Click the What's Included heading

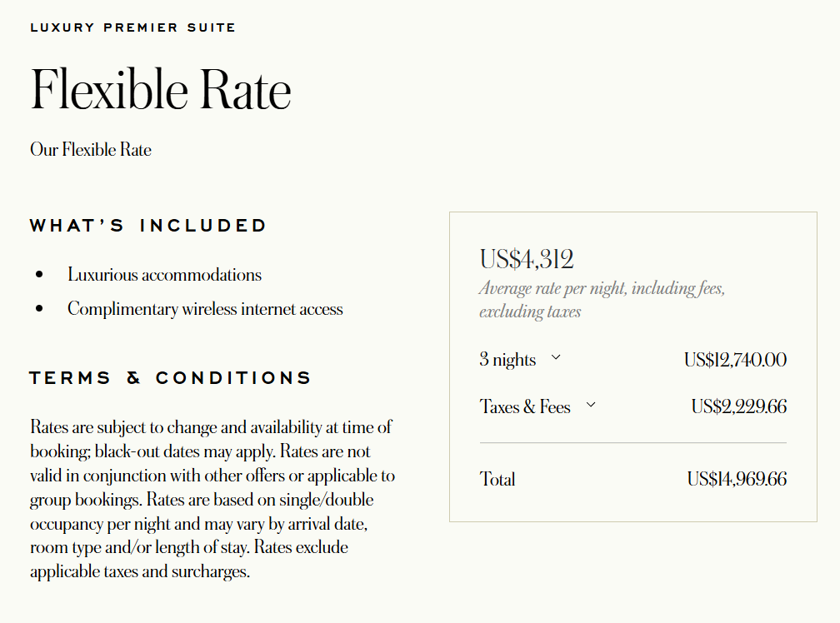click(x=147, y=226)
